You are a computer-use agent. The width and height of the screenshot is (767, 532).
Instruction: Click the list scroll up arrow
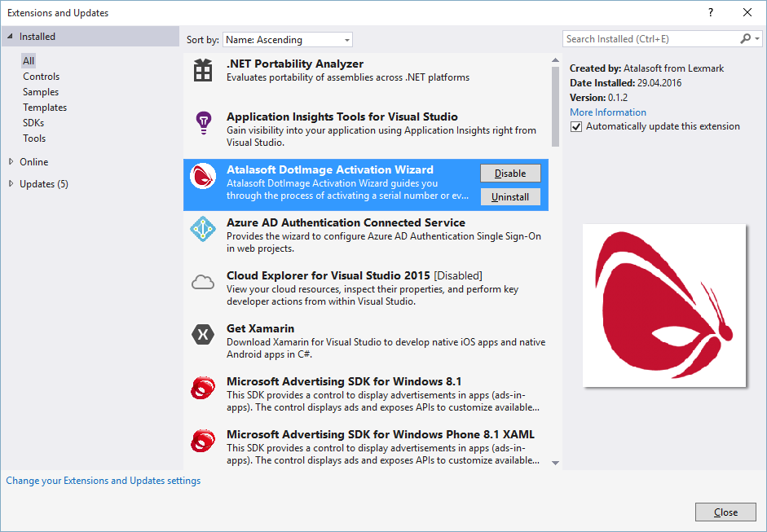[555, 60]
